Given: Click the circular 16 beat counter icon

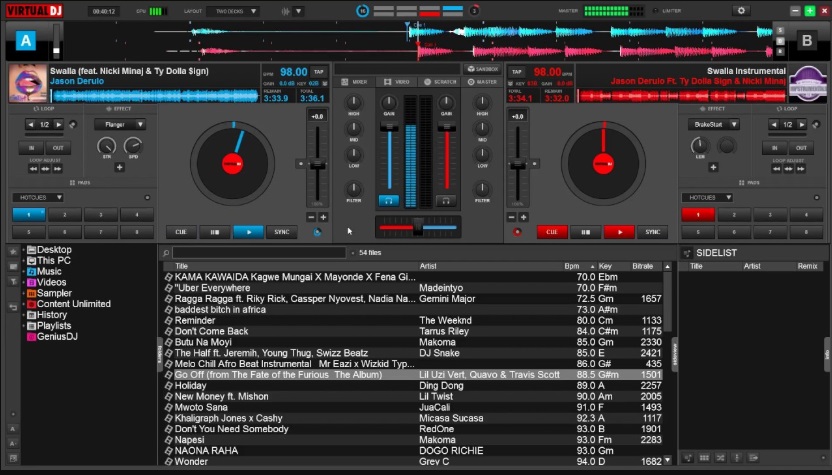Looking at the screenshot, I should 362,11.
